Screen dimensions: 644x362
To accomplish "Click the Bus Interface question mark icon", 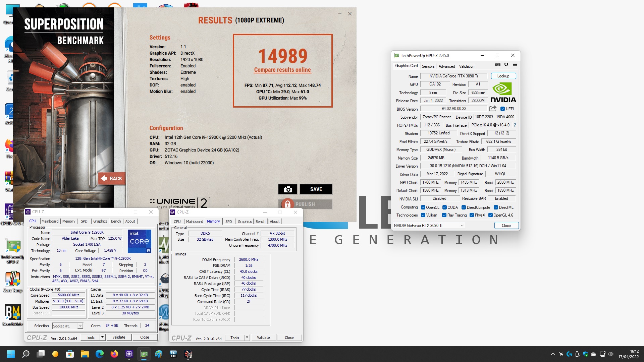I will point(515,125).
